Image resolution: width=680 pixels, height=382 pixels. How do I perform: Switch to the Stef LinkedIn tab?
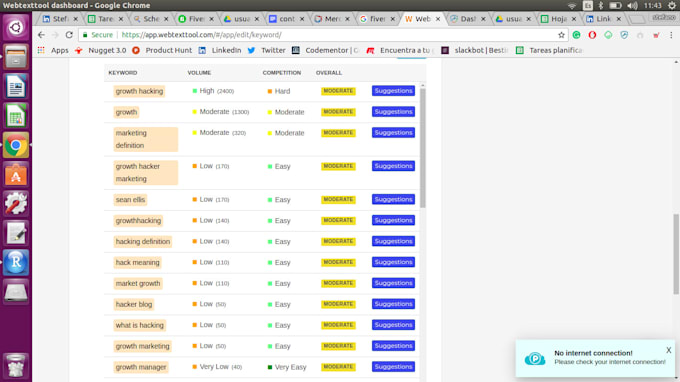(x=60, y=19)
